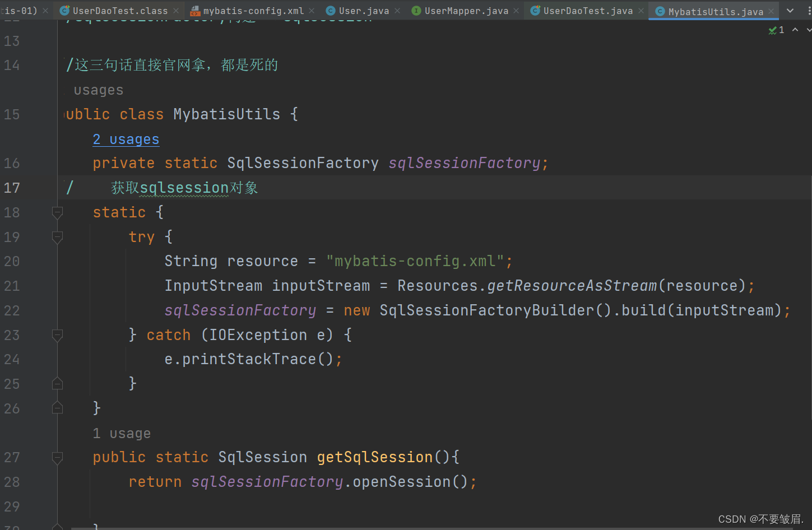The image size is (812, 530).
Task: Click the SqlSessionFactory type on line 16
Action: (x=303, y=163)
